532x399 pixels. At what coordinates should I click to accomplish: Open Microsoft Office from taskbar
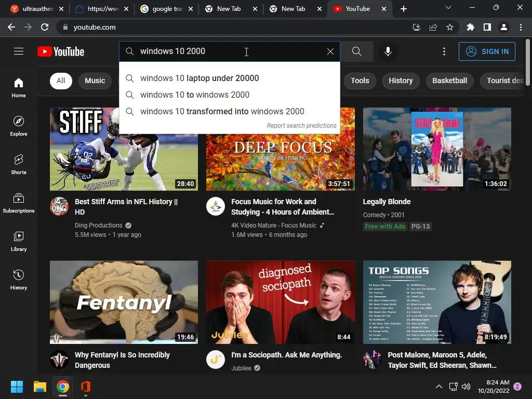point(86,387)
